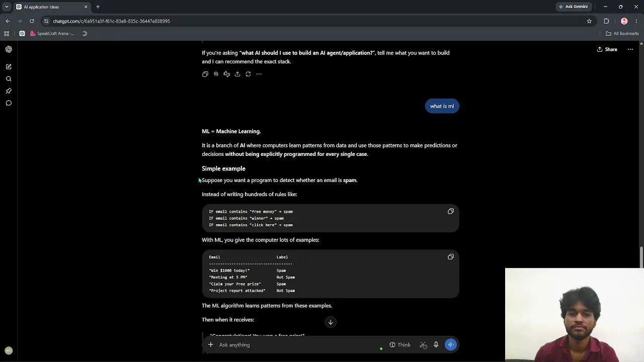Open a new browser tab
The image size is (644, 362).
pyautogui.click(x=98, y=7)
